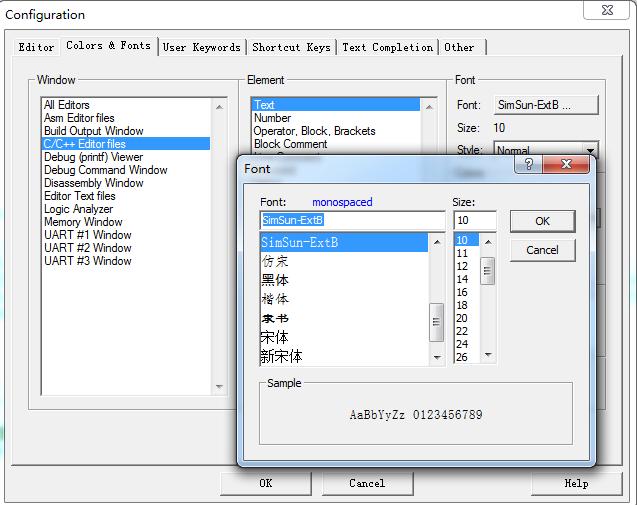This screenshot has width=637, height=505.
Task: Switch to the Editor tab
Action: 37,47
